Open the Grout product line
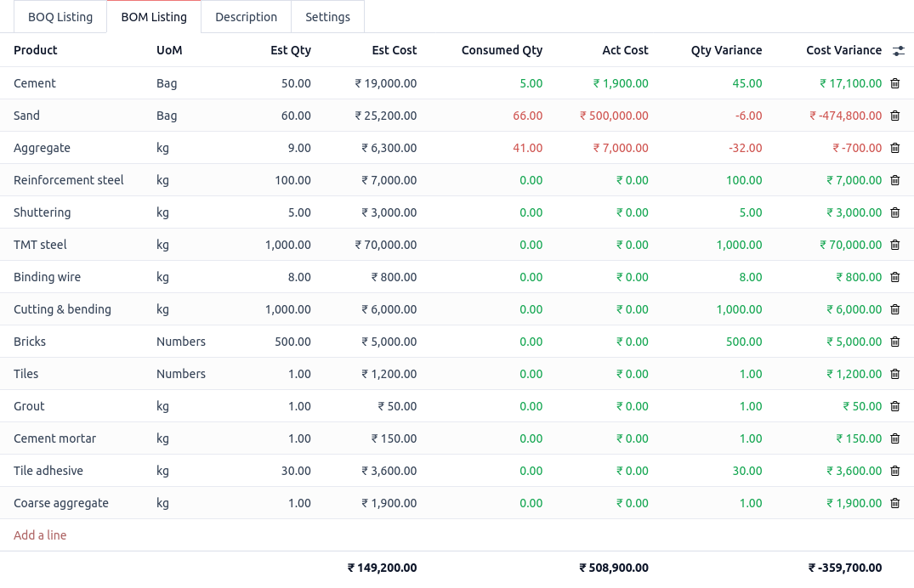This screenshot has width=914, height=588. [28, 406]
